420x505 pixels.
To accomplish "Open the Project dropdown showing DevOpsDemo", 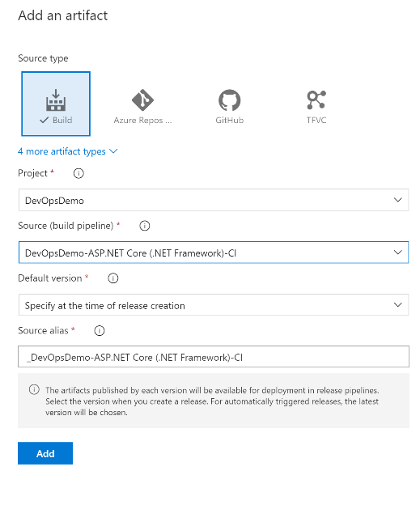I will (x=214, y=200).
